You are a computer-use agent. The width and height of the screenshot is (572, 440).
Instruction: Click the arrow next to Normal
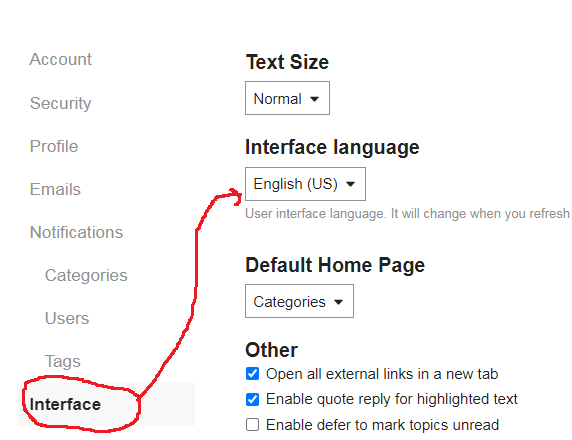point(314,99)
